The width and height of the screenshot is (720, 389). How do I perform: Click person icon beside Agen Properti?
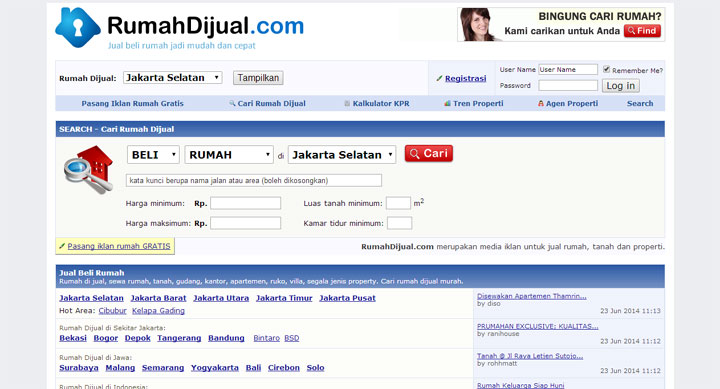click(540, 103)
